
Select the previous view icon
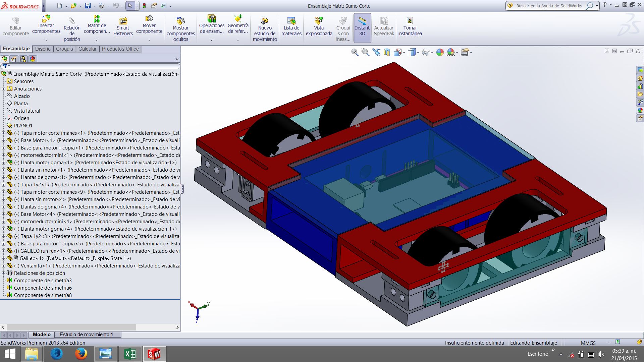click(376, 52)
